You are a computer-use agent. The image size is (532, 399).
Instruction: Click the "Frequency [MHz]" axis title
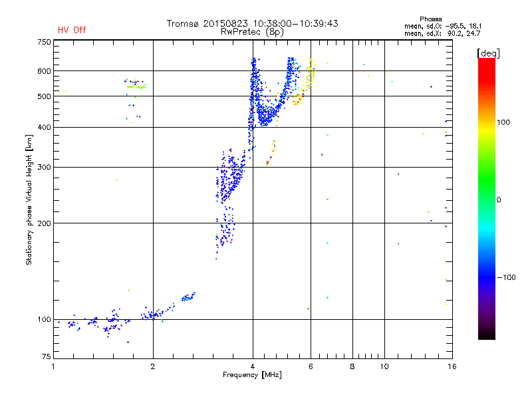pyautogui.click(x=252, y=375)
